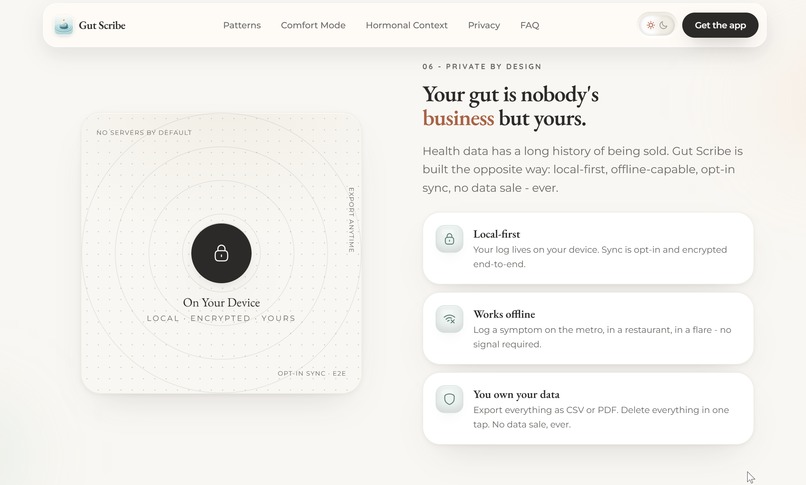The height and width of the screenshot is (485, 806).
Task: Click the Gut Scribe brand name
Action: (102, 25)
